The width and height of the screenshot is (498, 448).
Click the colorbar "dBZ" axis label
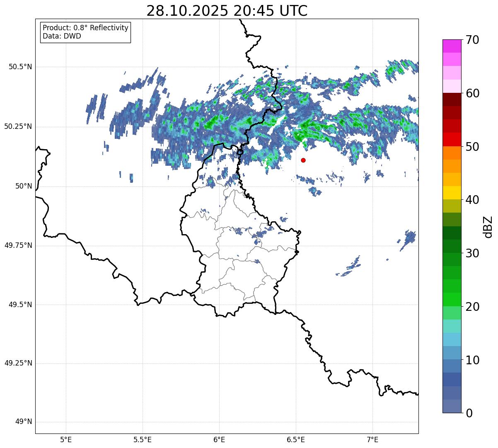tap(488, 226)
